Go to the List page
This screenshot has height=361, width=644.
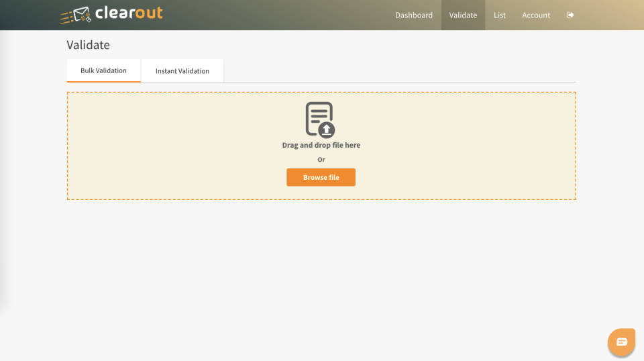click(x=500, y=15)
